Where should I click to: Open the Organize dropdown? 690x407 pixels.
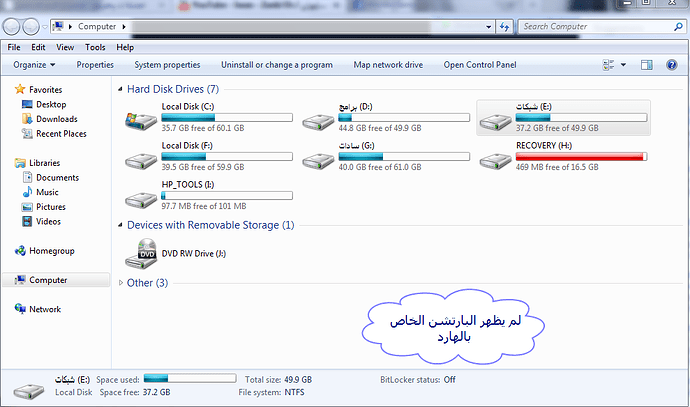[34, 65]
